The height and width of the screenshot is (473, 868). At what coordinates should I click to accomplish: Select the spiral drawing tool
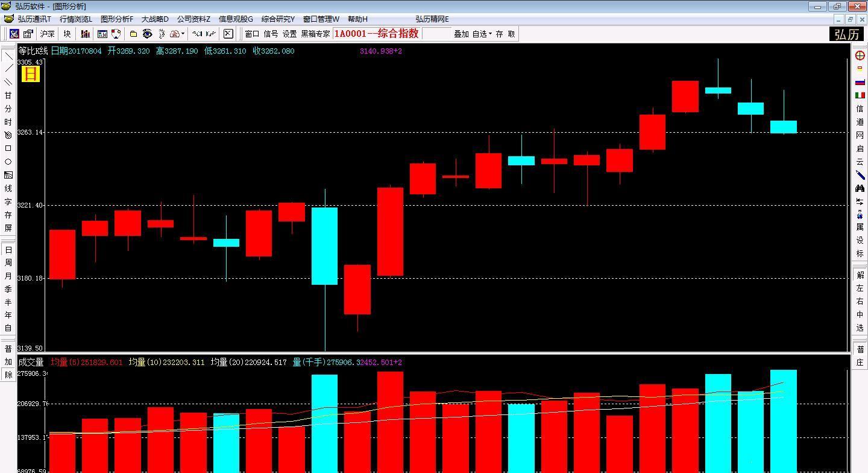click(x=8, y=135)
